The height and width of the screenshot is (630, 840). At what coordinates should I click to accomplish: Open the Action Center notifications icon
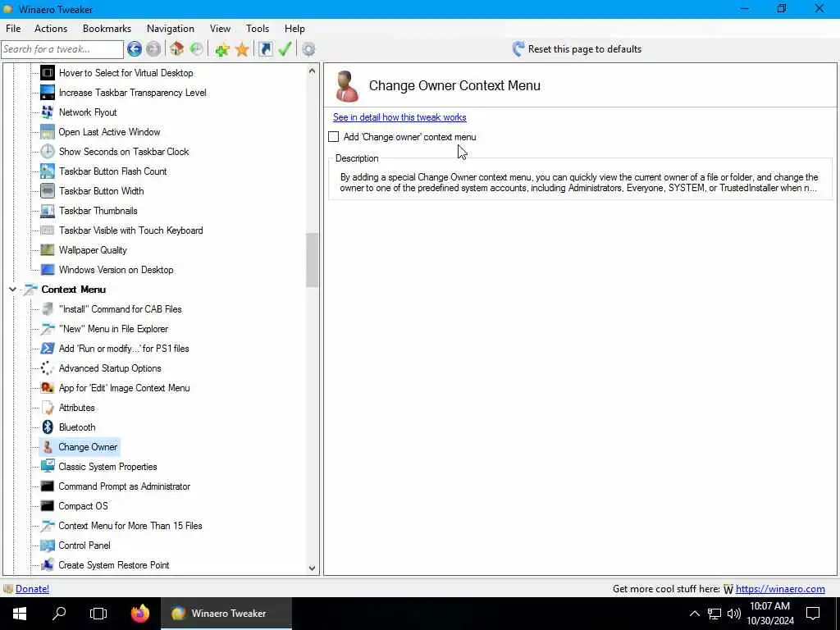click(x=813, y=614)
